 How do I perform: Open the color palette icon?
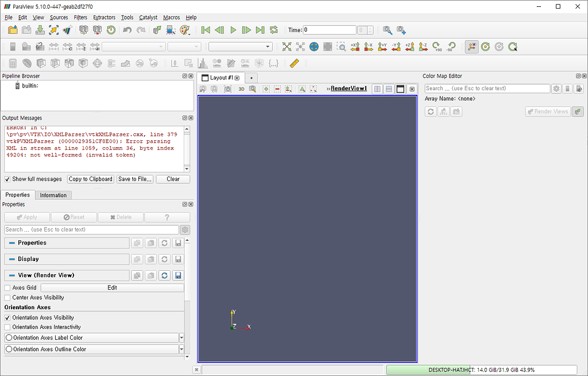[x=185, y=30]
